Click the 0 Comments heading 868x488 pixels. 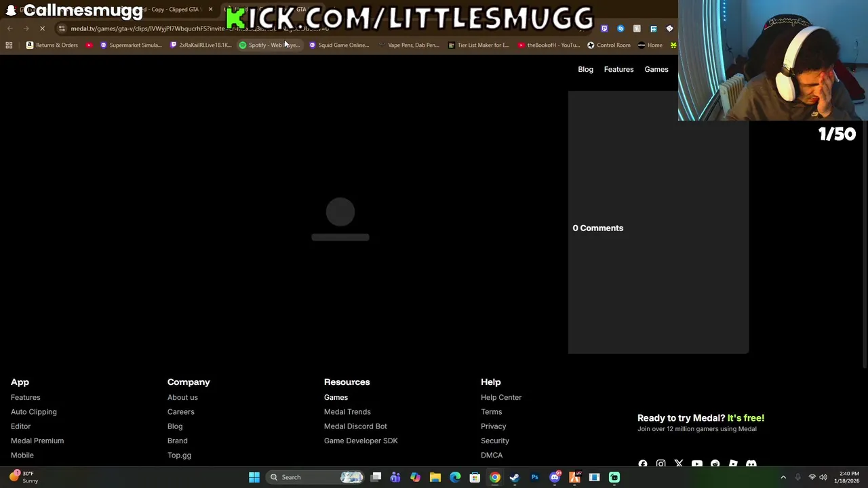[x=597, y=228]
